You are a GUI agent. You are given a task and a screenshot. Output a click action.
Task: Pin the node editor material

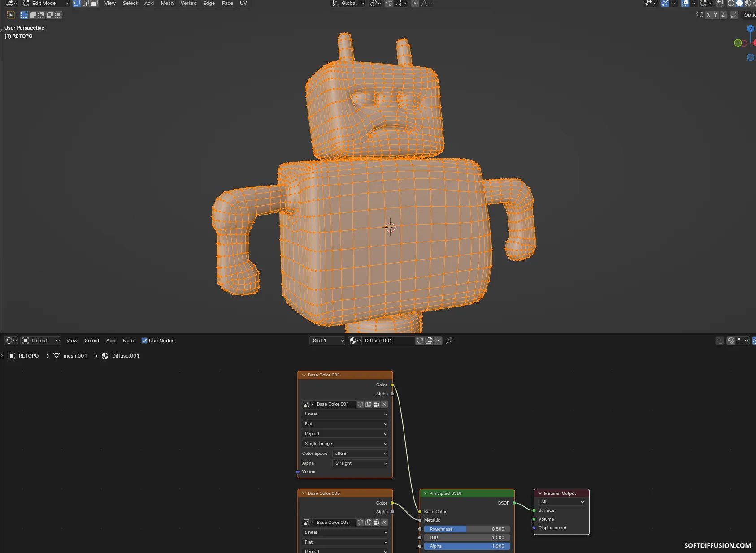(x=449, y=341)
